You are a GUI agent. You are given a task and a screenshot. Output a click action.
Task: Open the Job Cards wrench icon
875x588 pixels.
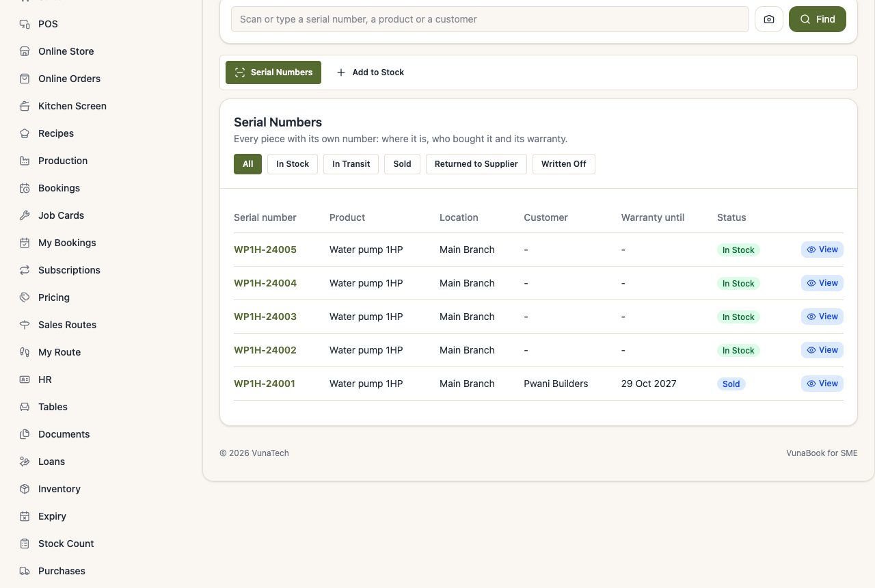25,215
